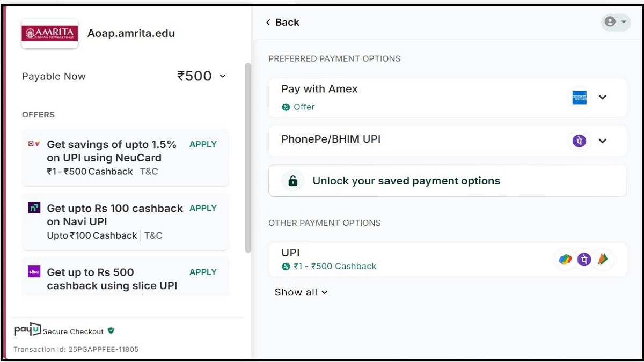The height and width of the screenshot is (362, 644).
Task: Click the Google Pay icon in the UPI row
Action: (565, 259)
